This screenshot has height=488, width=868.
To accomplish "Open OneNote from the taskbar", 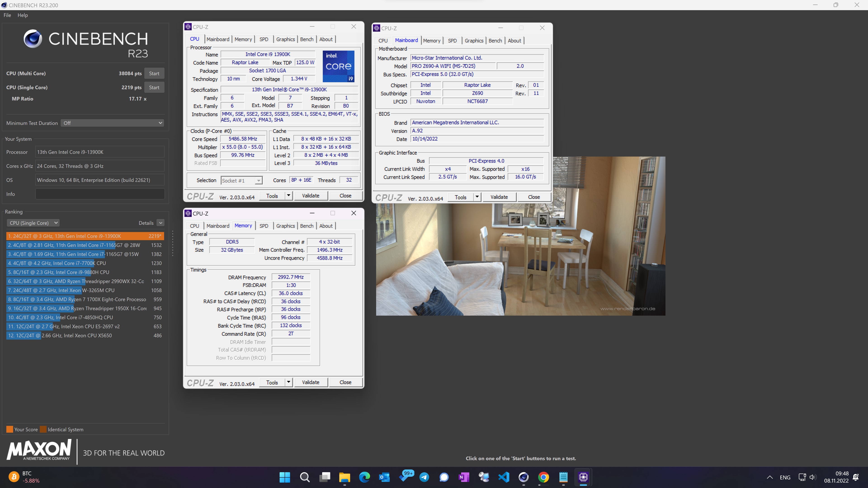I will 464,477.
